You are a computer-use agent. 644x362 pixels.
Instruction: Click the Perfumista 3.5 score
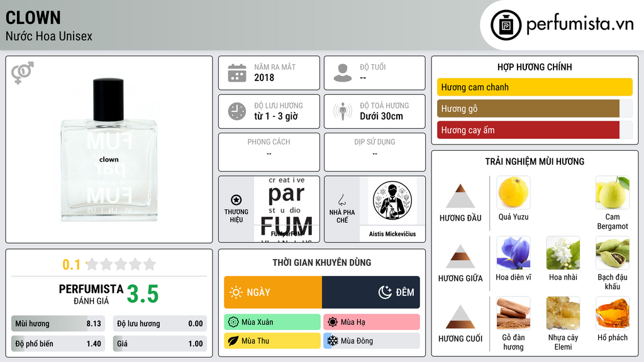[143, 294]
